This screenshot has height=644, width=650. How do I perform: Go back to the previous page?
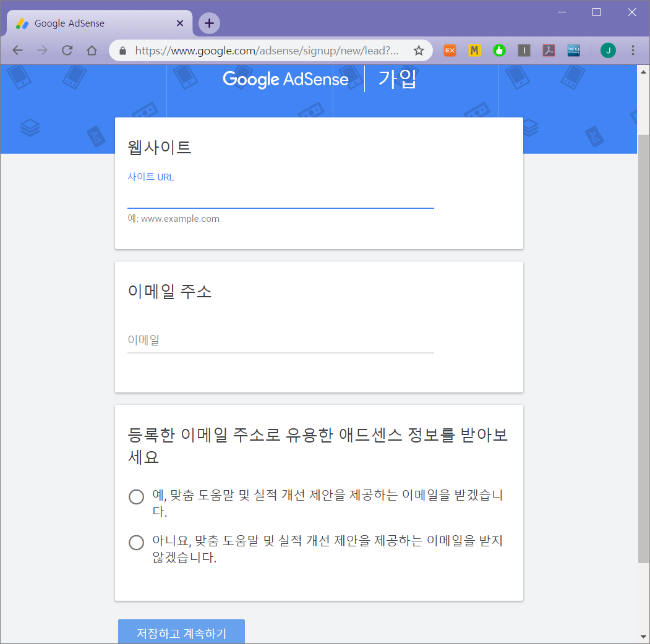(x=17, y=51)
